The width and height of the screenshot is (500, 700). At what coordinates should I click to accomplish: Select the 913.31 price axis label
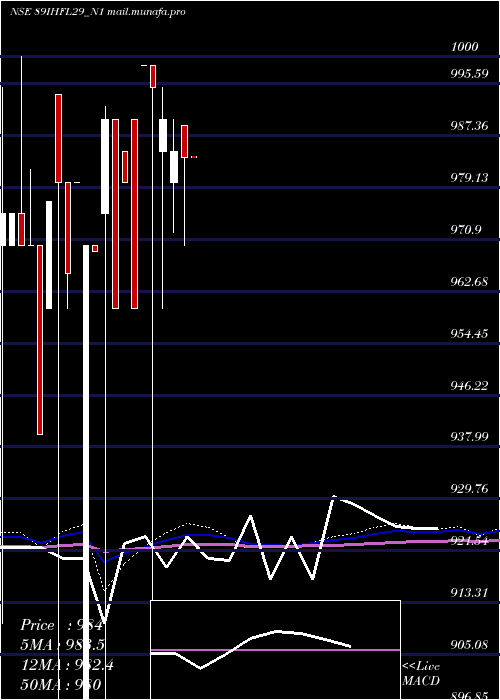469,593
